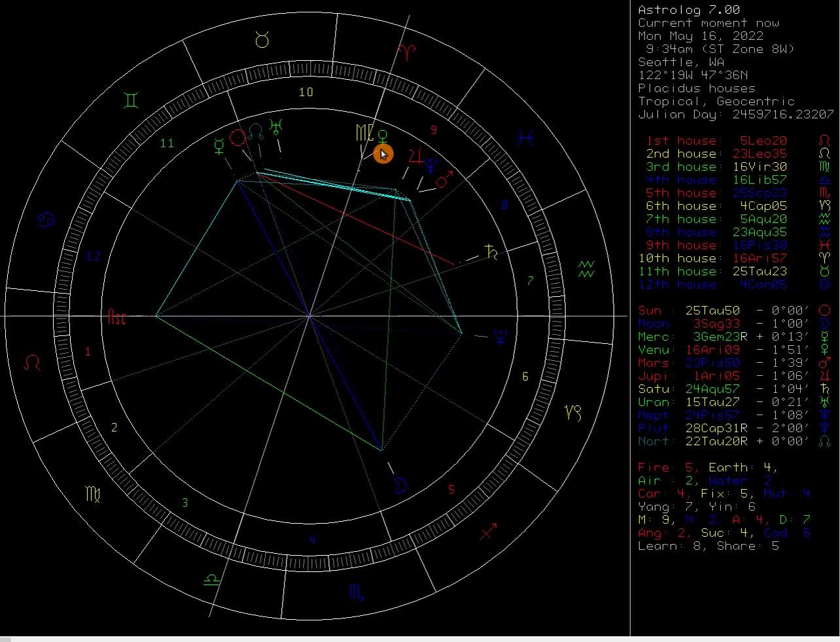Click house number 3 in the chart
Screen dimensions: 840x642
[x=185, y=503]
